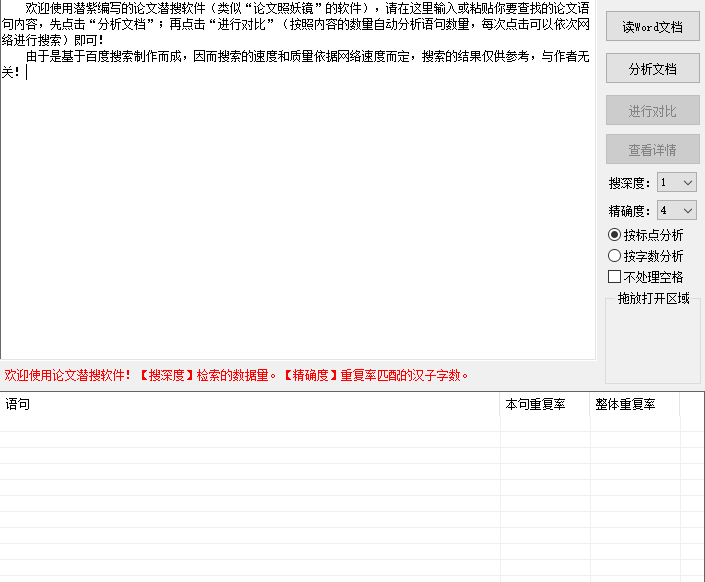Click the 精确度 label
This screenshot has width=705, height=582.
pos(629,211)
